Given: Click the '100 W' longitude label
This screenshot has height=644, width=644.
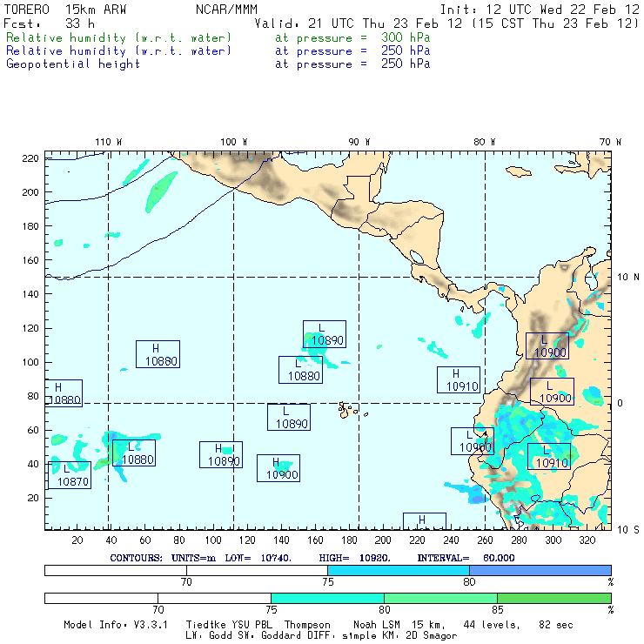Looking at the screenshot, I should pos(234,142).
